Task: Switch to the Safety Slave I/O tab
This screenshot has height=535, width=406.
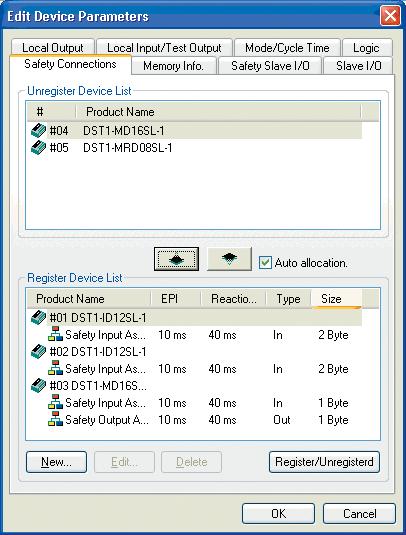Action: (x=270, y=66)
